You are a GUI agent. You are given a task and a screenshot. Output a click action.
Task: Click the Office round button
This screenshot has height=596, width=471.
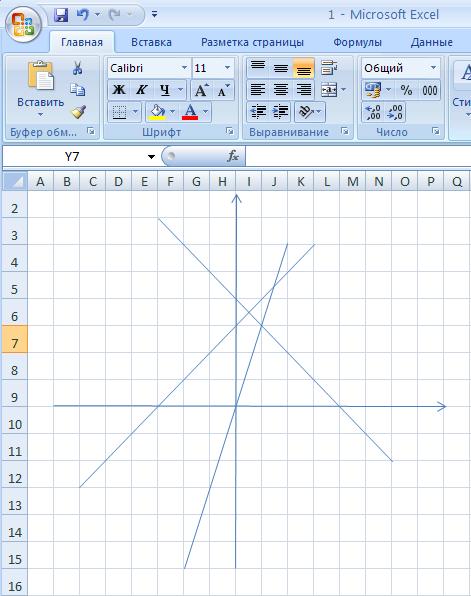pyautogui.click(x=24, y=25)
